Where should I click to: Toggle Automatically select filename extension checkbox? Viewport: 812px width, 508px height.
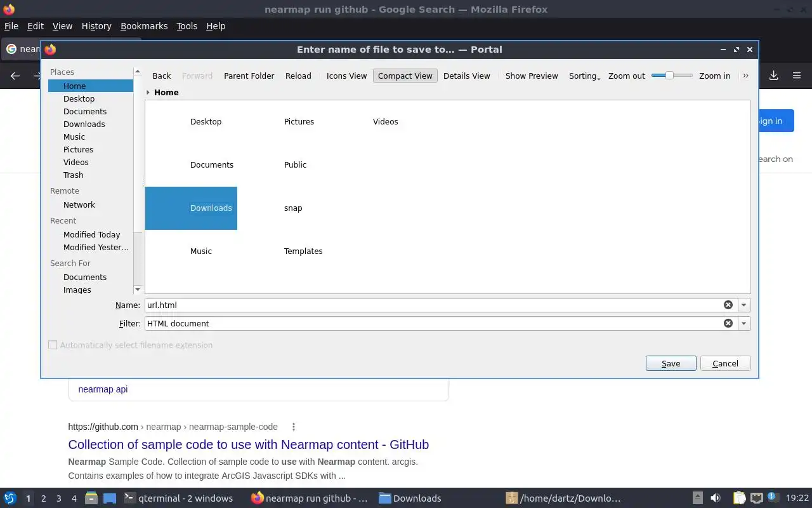pyautogui.click(x=53, y=345)
